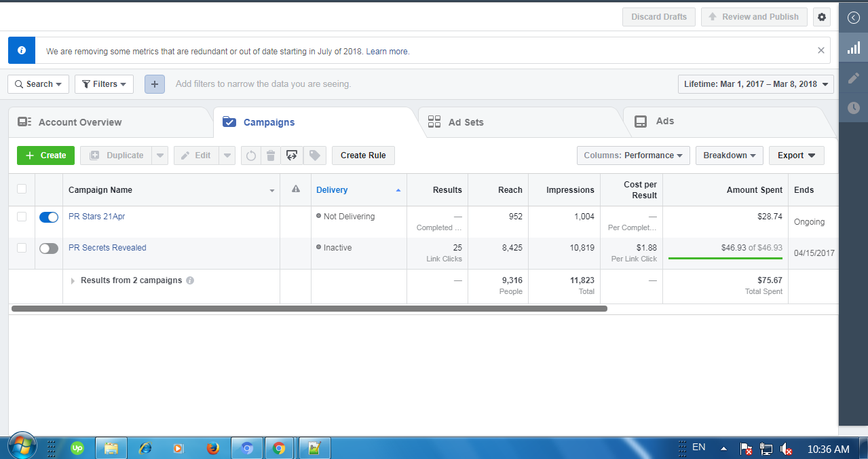Open the Columns: Performance dropdown

633,155
